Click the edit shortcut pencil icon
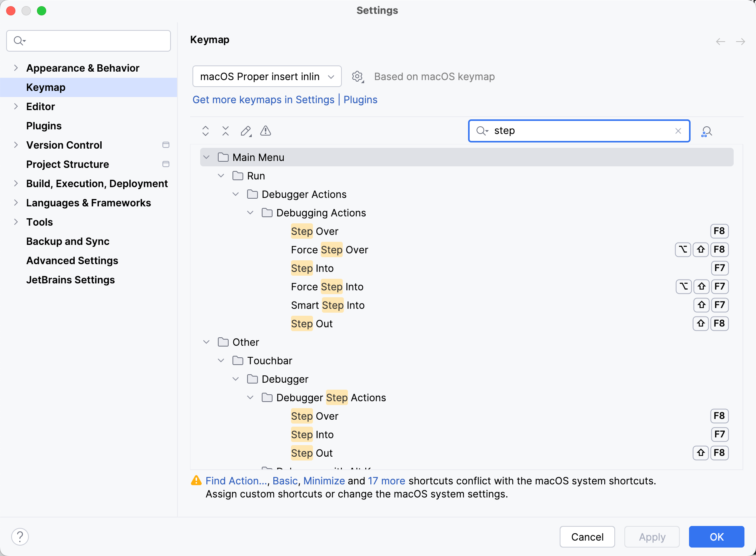Image resolution: width=756 pixels, height=556 pixels. point(245,131)
